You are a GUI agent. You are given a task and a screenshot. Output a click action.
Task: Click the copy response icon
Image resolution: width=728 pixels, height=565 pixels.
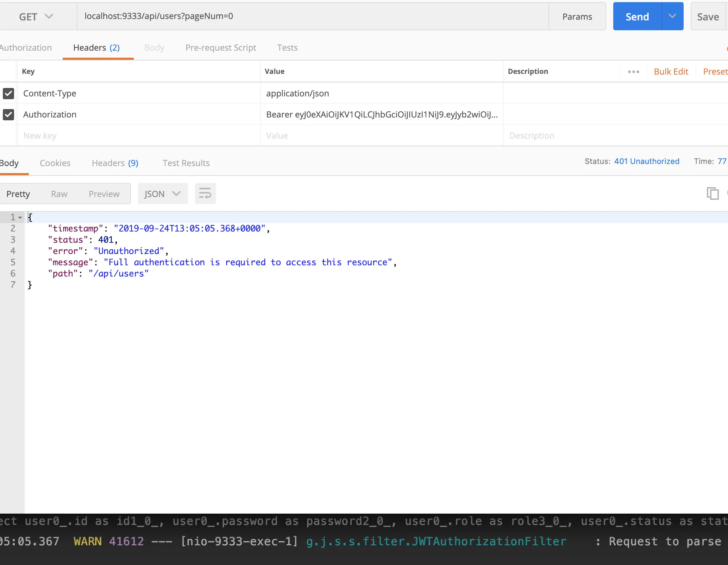click(x=713, y=193)
